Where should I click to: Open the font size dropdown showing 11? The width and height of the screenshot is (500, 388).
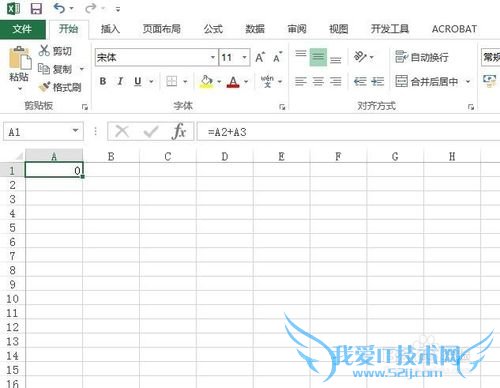click(x=244, y=57)
